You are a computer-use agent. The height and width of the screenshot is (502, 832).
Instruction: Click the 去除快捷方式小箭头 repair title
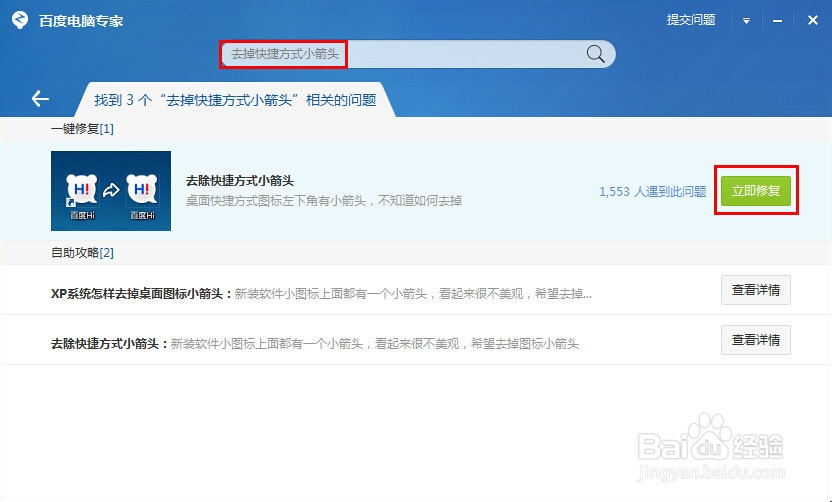coord(240,180)
